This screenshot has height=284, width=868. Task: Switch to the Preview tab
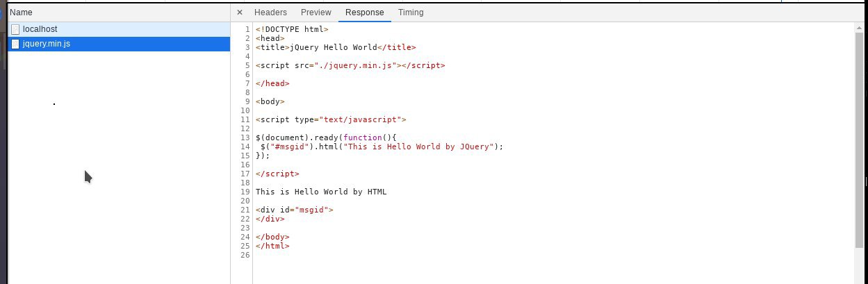[x=316, y=12]
